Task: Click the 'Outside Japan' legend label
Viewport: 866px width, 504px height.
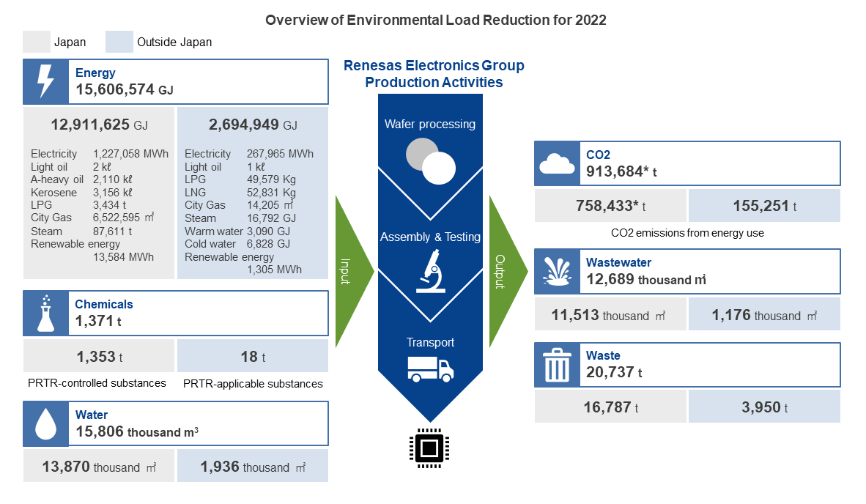Action: [174, 42]
